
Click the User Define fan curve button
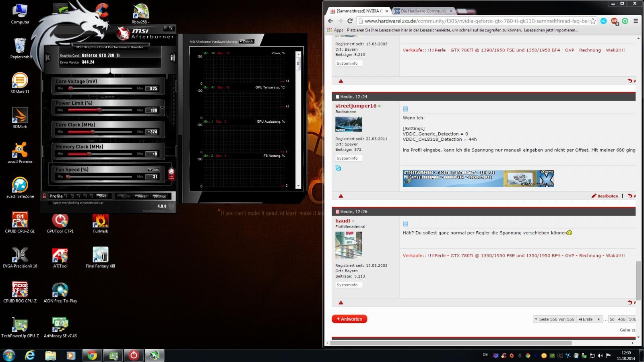[171, 175]
